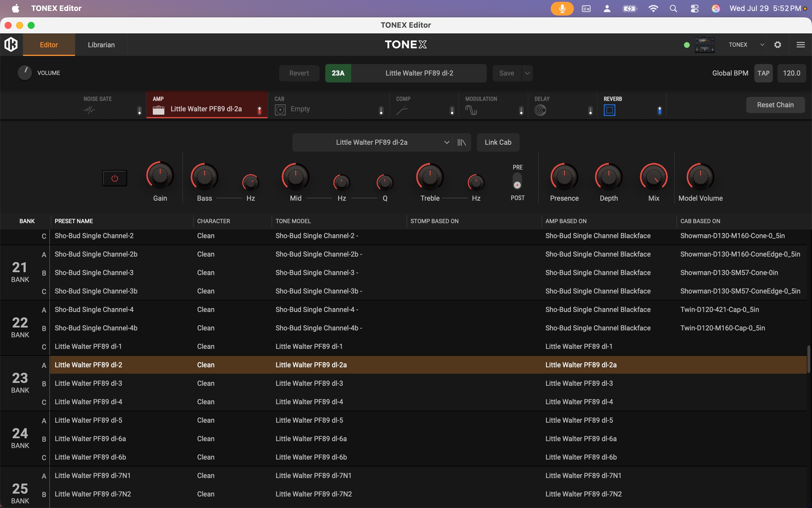The width and height of the screenshot is (812, 508).
Task: Click the Depth knob
Action: coord(609,177)
